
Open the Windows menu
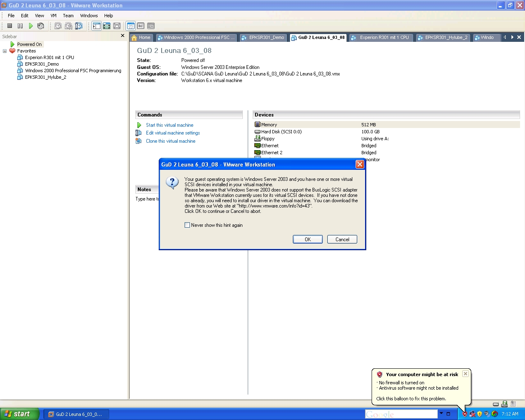point(89,16)
